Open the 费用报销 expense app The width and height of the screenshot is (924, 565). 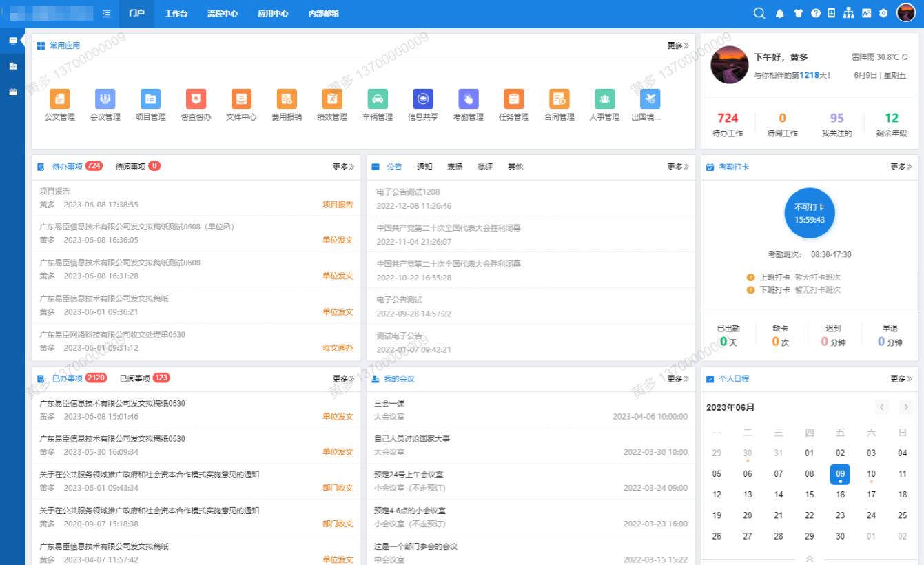point(287,99)
